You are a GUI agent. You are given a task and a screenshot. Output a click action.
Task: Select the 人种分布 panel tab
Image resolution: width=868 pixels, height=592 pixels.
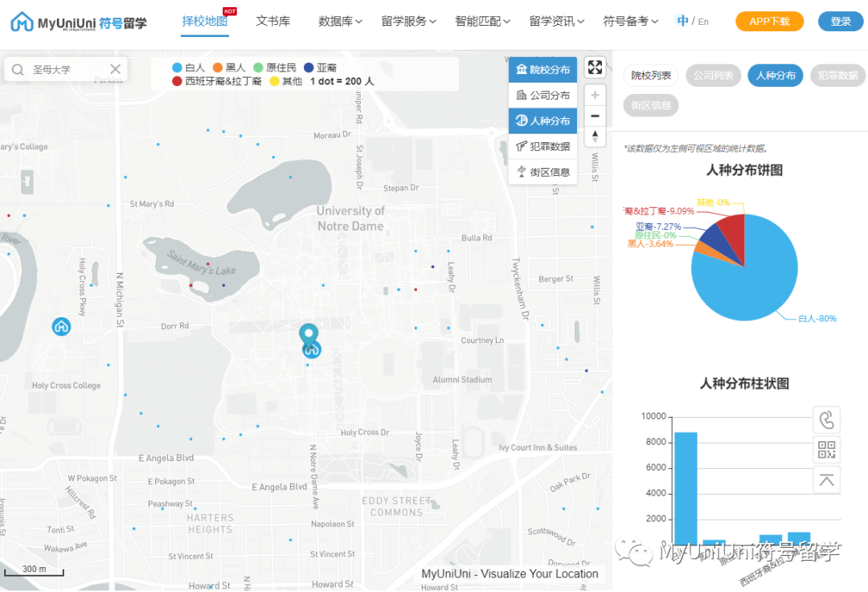pyautogui.click(x=776, y=76)
